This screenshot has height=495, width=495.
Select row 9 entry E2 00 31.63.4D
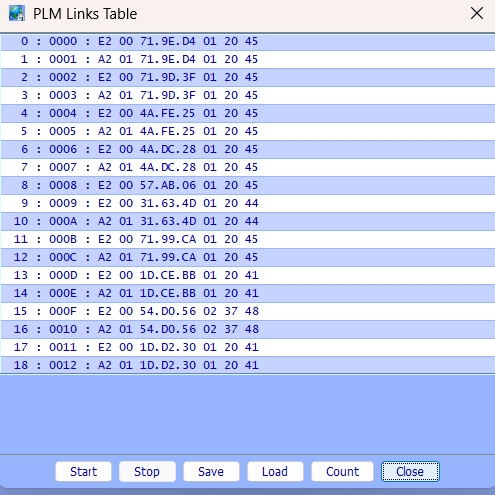pyautogui.click(x=247, y=203)
